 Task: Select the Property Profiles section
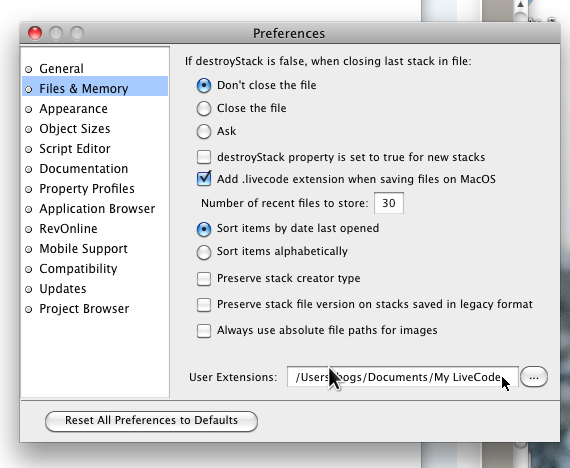pos(95,189)
